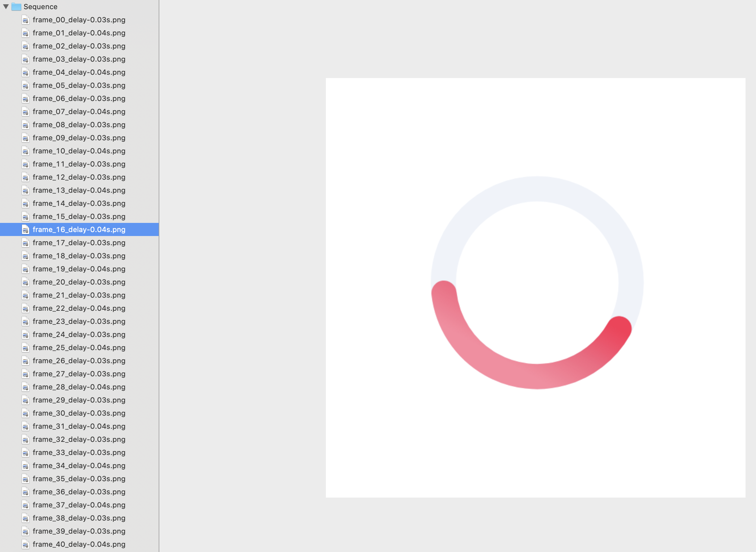Collapse the Sequence folder disclosure triangle
Viewport: 756px width, 552px height.
[x=6, y=6]
